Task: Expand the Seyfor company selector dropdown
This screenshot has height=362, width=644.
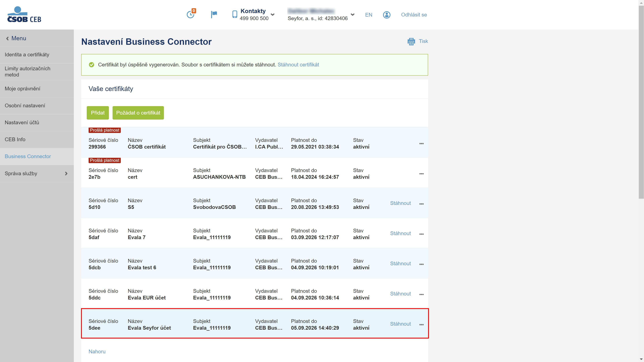Action: [352, 14]
